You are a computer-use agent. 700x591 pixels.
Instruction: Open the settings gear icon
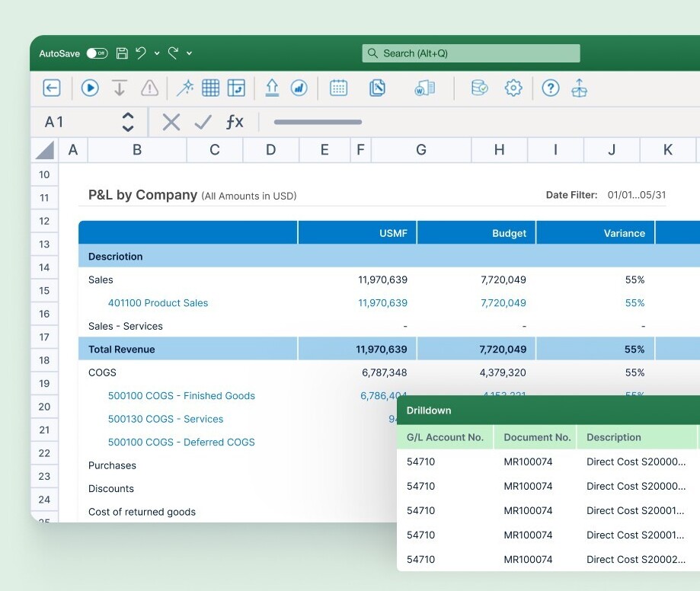513,88
